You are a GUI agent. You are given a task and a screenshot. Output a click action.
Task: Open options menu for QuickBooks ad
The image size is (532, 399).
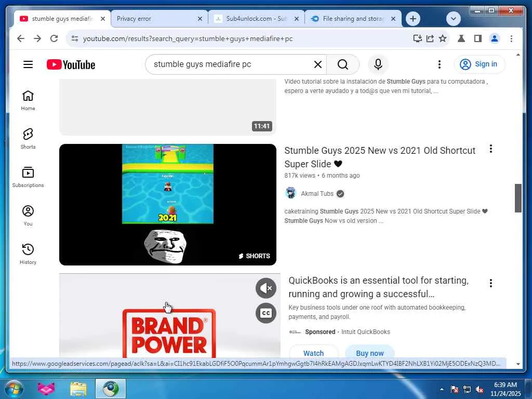490,283
